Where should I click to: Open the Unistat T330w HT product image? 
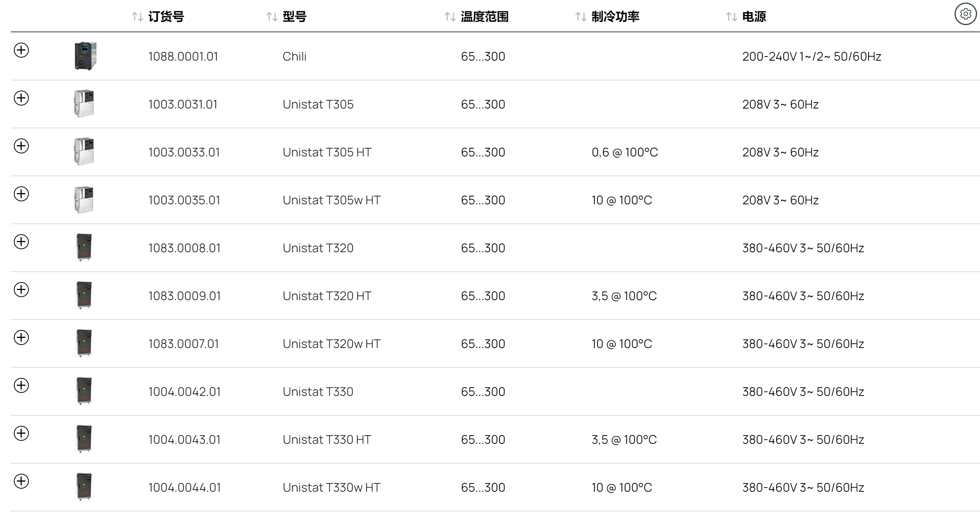[84, 487]
